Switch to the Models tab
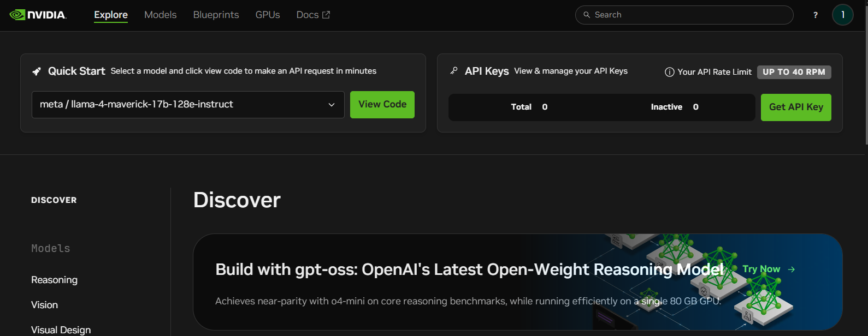 pyautogui.click(x=160, y=15)
